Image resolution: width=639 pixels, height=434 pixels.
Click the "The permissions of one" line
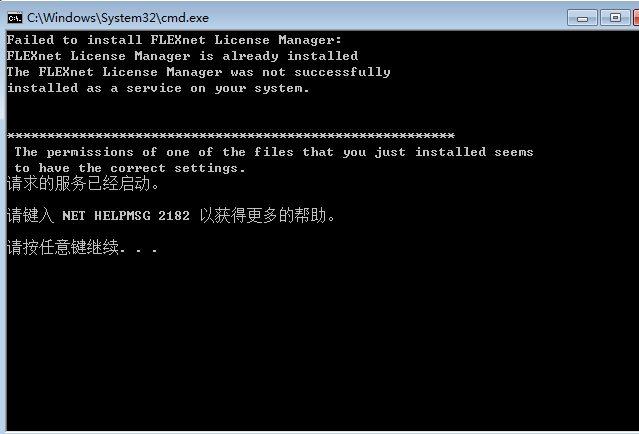click(x=273, y=152)
